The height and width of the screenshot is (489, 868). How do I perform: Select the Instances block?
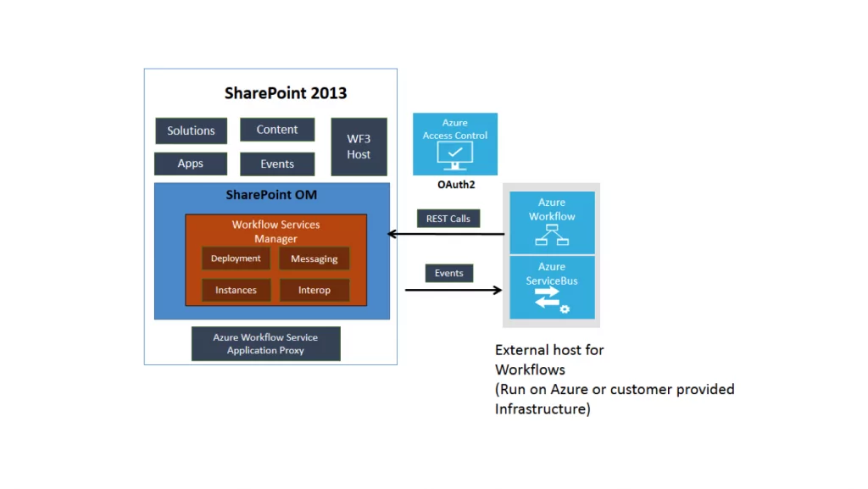(236, 290)
